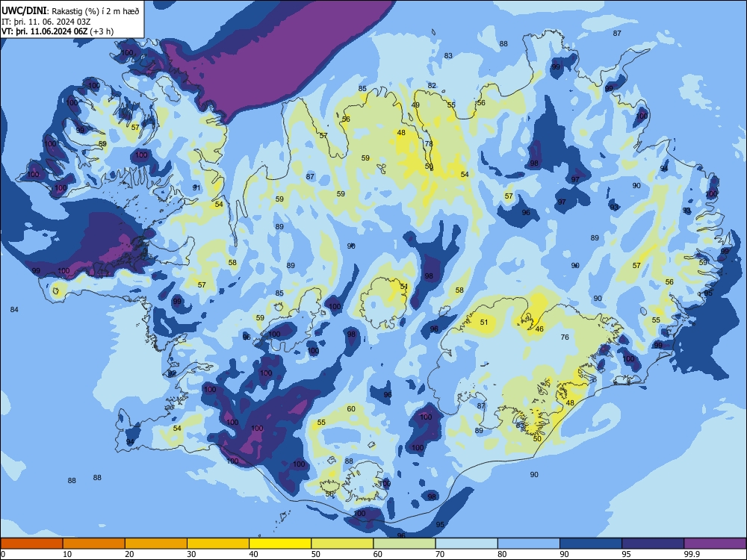
Task: Click the humidity value '91' on the map
Action: [x=196, y=187]
